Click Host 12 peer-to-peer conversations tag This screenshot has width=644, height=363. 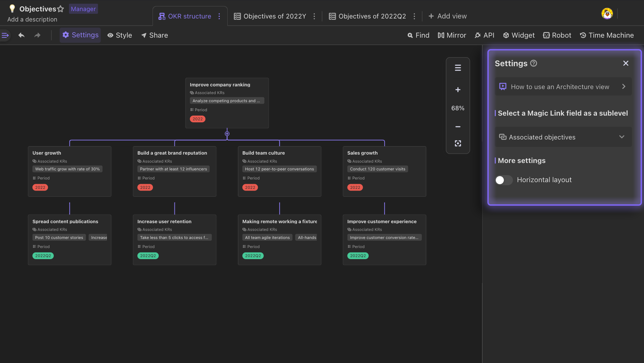279,169
